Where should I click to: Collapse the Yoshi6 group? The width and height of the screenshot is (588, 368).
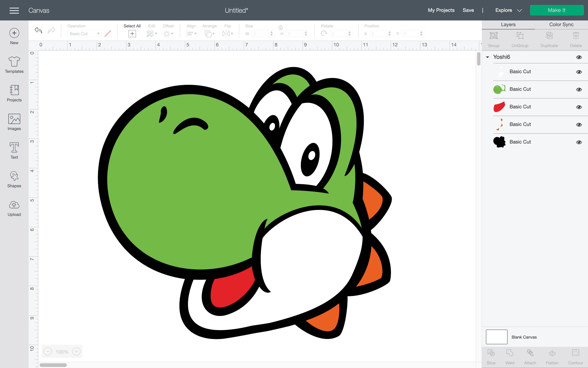click(487, 57)
